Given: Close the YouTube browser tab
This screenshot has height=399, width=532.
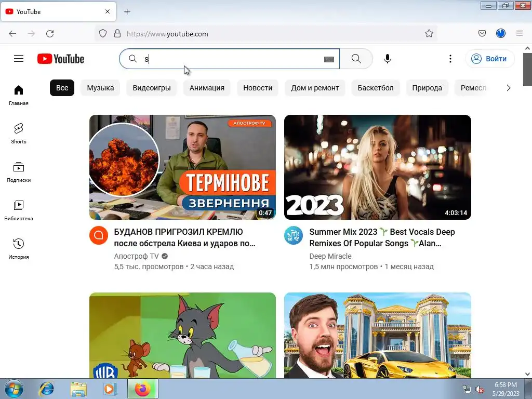Looking at the screenshot, I should pyautogui.click(x=108, y=11).
